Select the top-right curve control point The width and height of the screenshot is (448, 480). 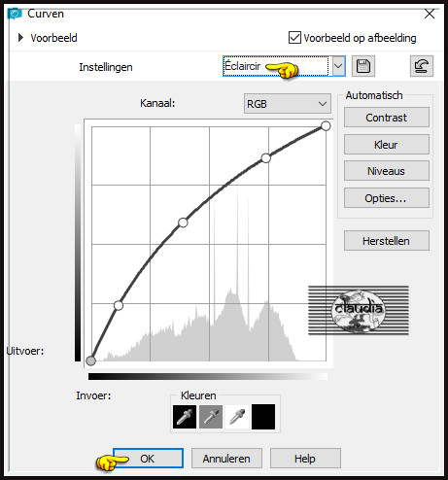coord(326,125)
